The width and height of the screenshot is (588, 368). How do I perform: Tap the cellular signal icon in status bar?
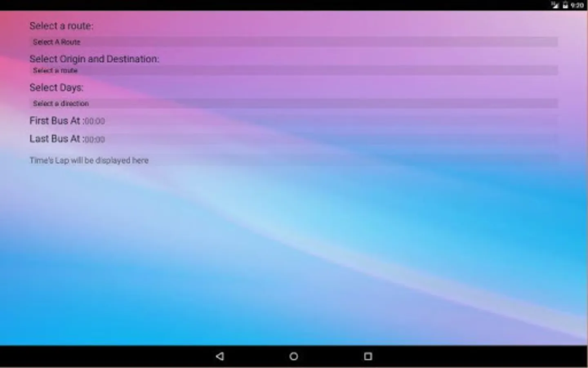[554, 5]
